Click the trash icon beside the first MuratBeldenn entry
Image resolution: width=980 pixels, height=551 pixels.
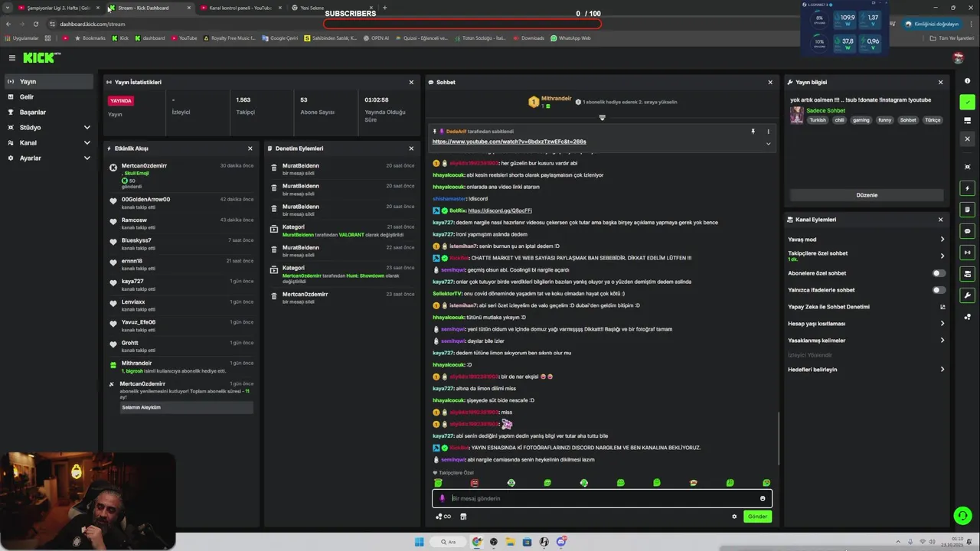point(274,168)
